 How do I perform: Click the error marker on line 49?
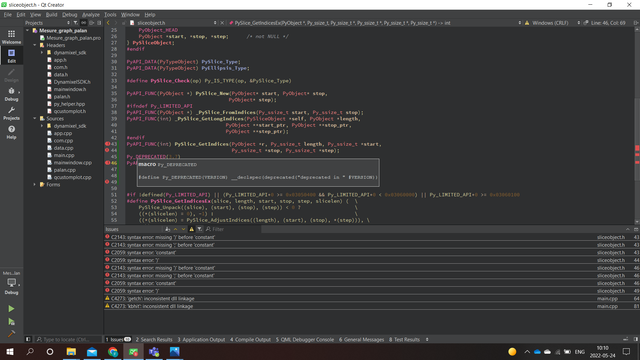coord(107,182)
